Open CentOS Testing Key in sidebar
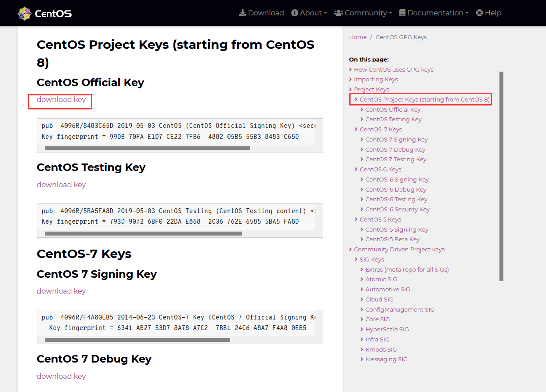The height and width of the screenshot is (392, 546). [x=393, y=119]
